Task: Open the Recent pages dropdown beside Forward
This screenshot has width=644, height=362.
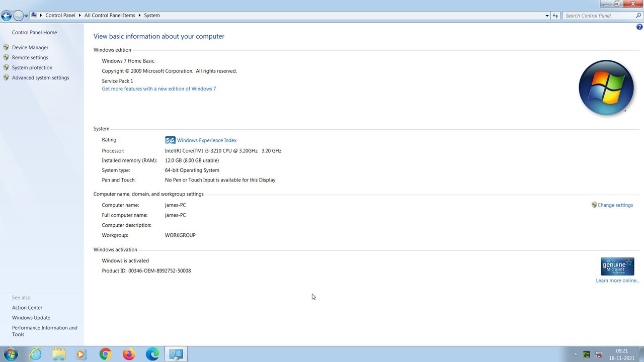Action: pos(26,16)
